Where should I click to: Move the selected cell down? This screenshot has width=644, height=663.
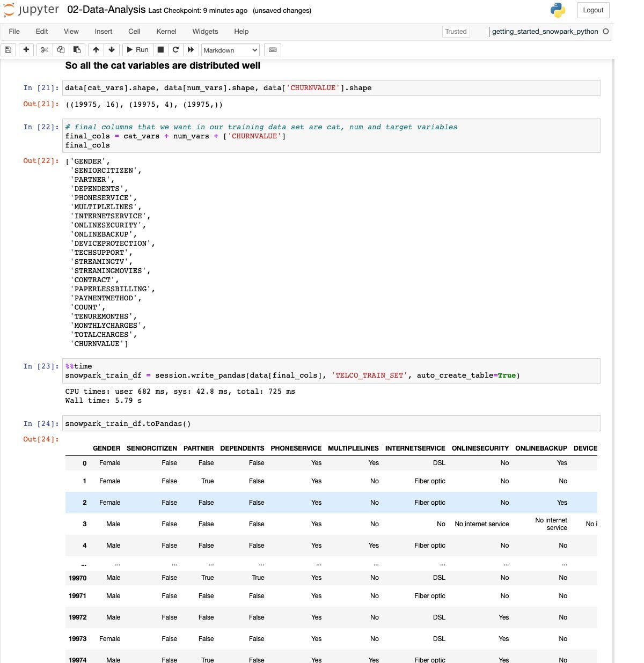pyautogui.click(x=112, y=50)
